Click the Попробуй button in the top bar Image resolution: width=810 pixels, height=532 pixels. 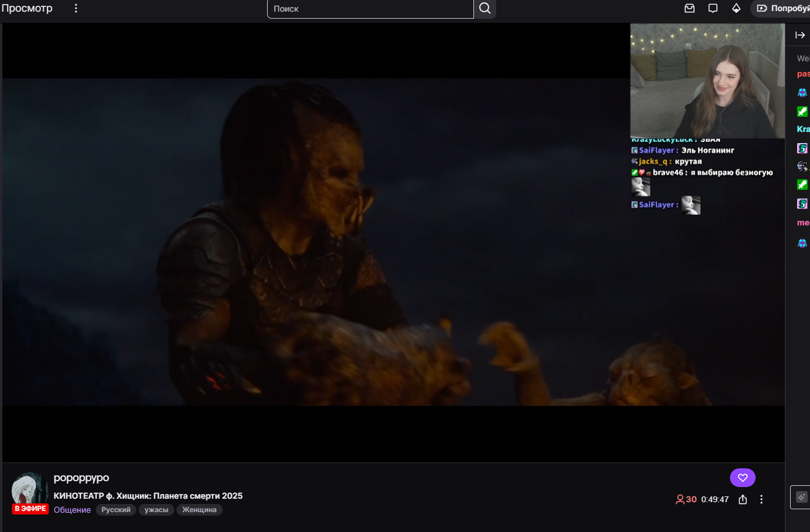pos(781,8)
